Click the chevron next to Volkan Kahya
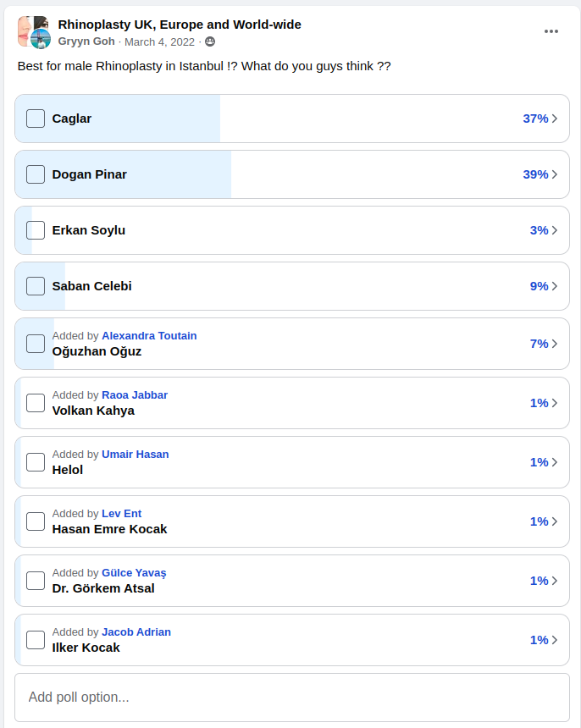Screen dimensions: 581x728 555,403
